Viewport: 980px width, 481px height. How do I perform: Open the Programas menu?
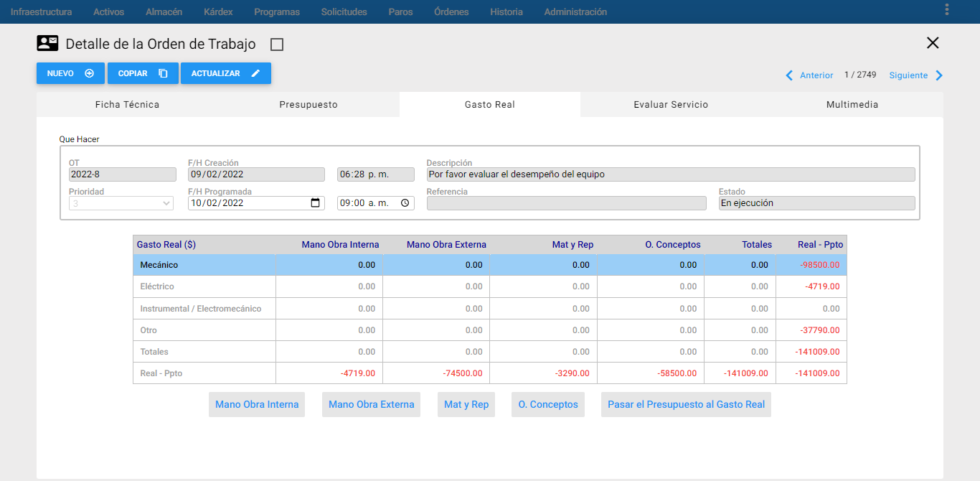point(277,11)
